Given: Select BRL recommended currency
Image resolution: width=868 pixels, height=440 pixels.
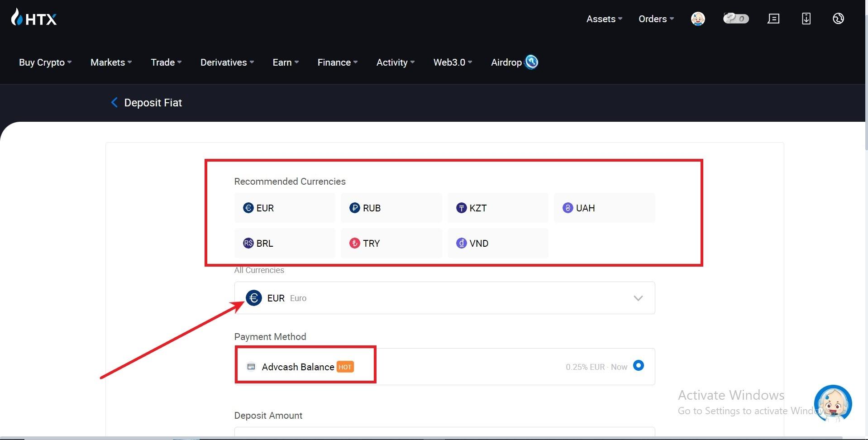Looking at the screenshot, I should (285, 243).
